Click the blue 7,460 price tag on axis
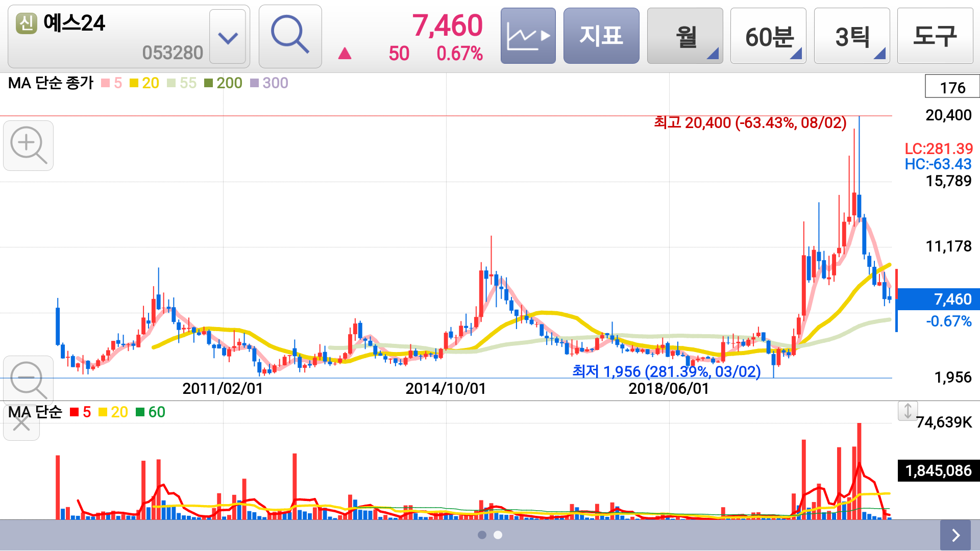980x551 pixels. pos(938,299)
